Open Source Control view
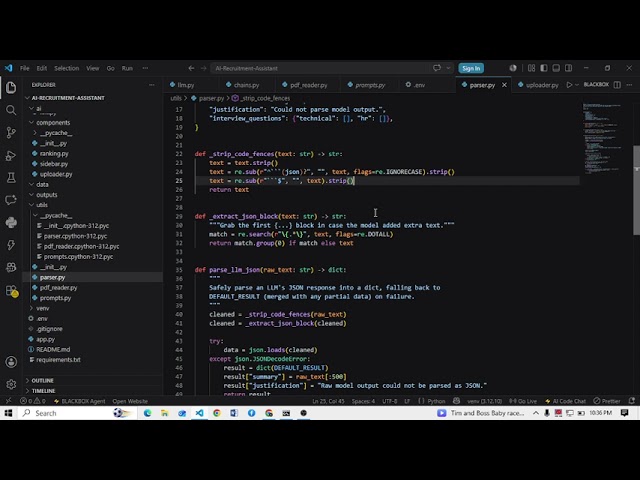This screenshot has width=640, height=480. pyautogui.click(x=11, y=132)
